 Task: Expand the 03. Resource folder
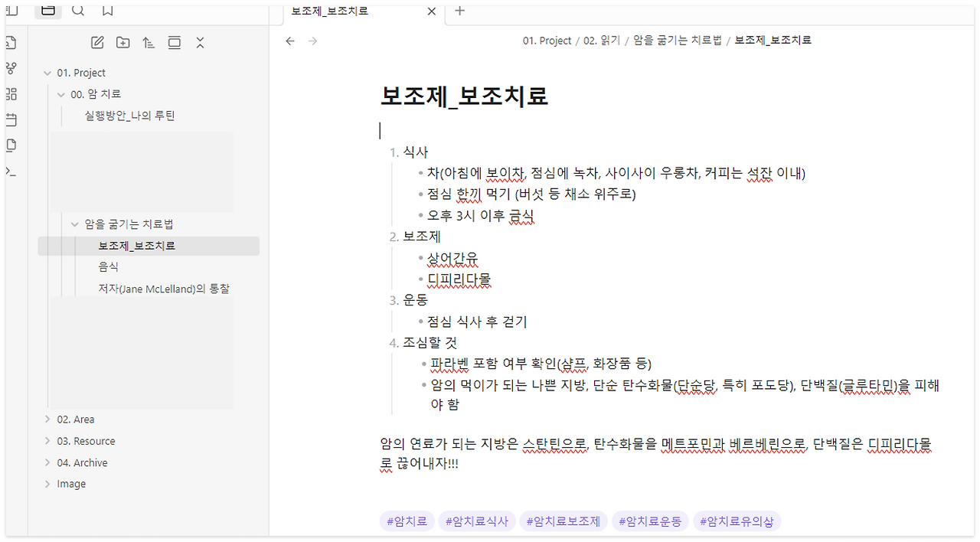(x=47, y=441)
